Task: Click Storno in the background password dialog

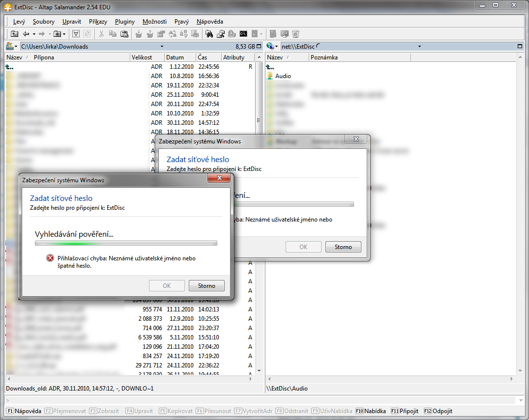Action: point(343,247)
